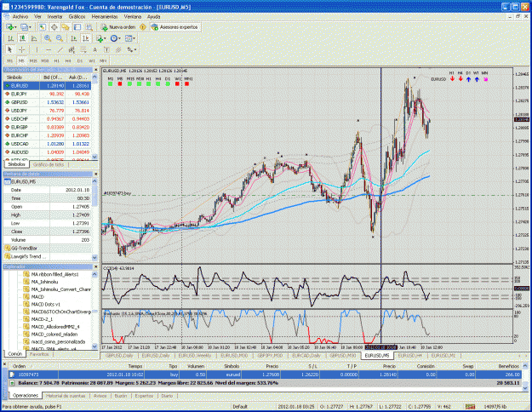Switch chart to W1 timeframe
This screenshot has height=412, width=532.
tap(92, 60)
